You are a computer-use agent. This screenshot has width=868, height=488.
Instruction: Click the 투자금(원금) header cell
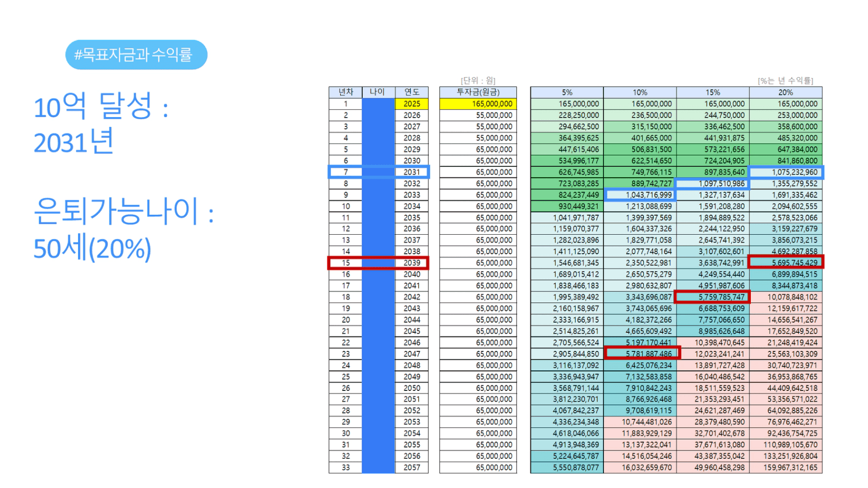tap(478, 92)
